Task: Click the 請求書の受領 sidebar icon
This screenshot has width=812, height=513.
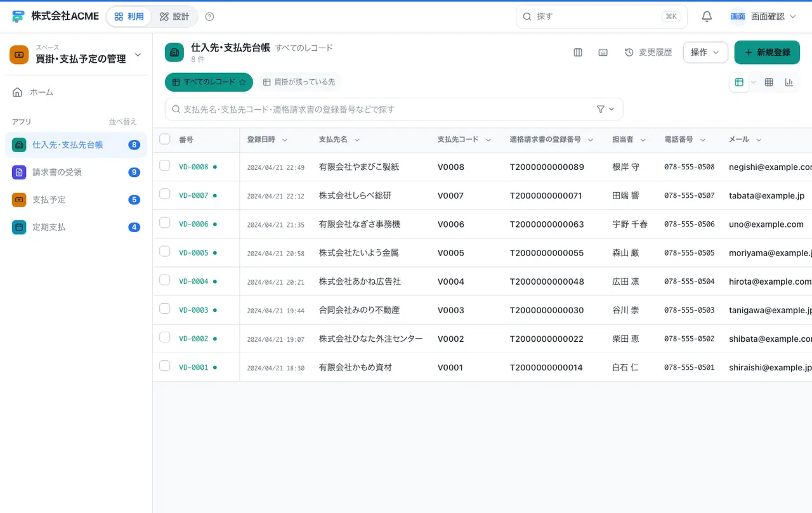Action: click(19, 172)
